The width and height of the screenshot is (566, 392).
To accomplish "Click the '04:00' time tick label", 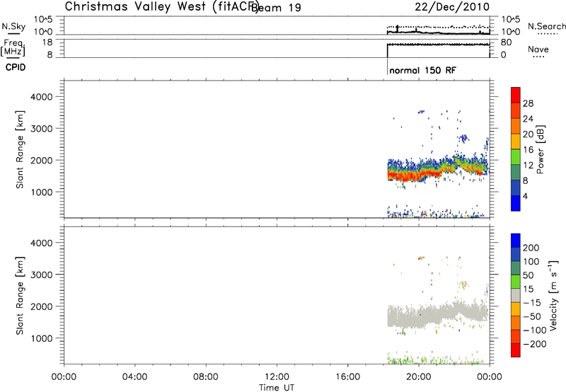I will click(x=134, y=377).
